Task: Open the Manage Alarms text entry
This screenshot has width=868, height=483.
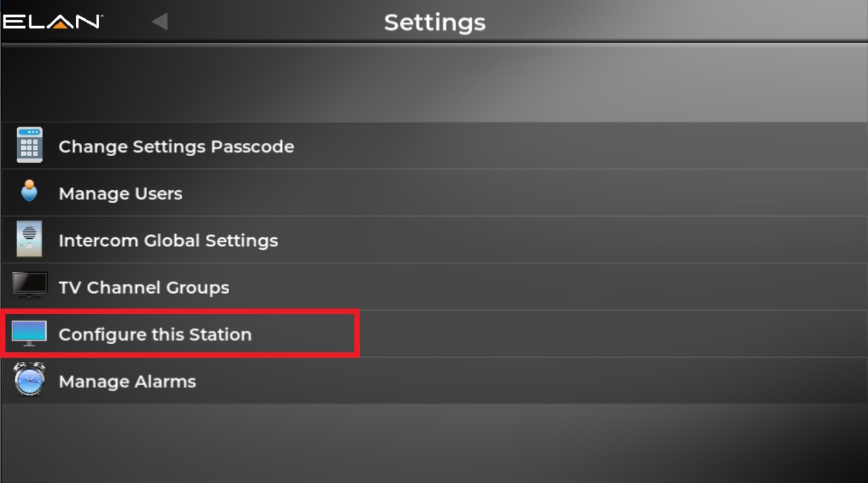Action: tap(127, 382)
